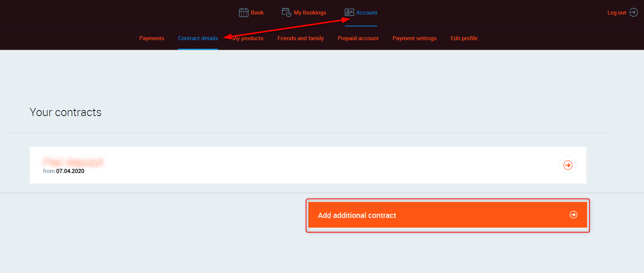644x273 pixels.
Task: Click the Account ID card icon
Action: click(349, 13)
